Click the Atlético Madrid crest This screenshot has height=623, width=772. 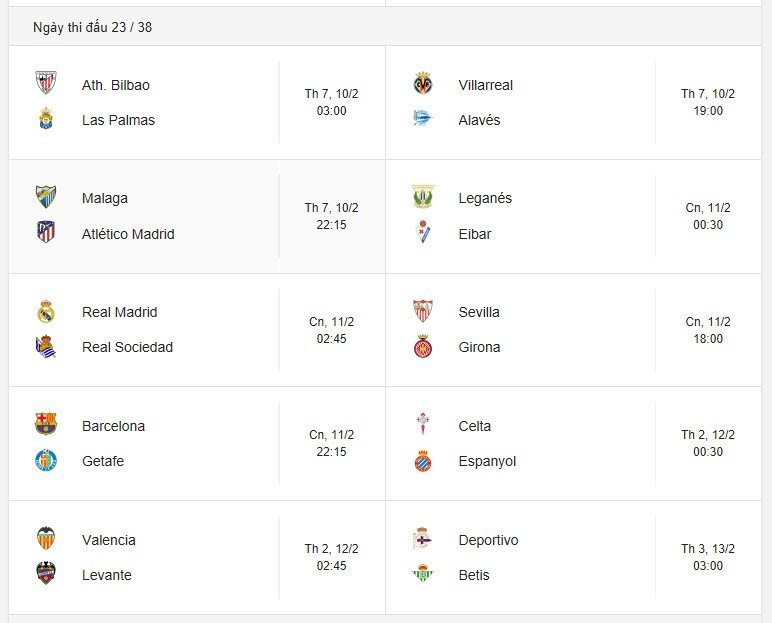coord(46,233)
